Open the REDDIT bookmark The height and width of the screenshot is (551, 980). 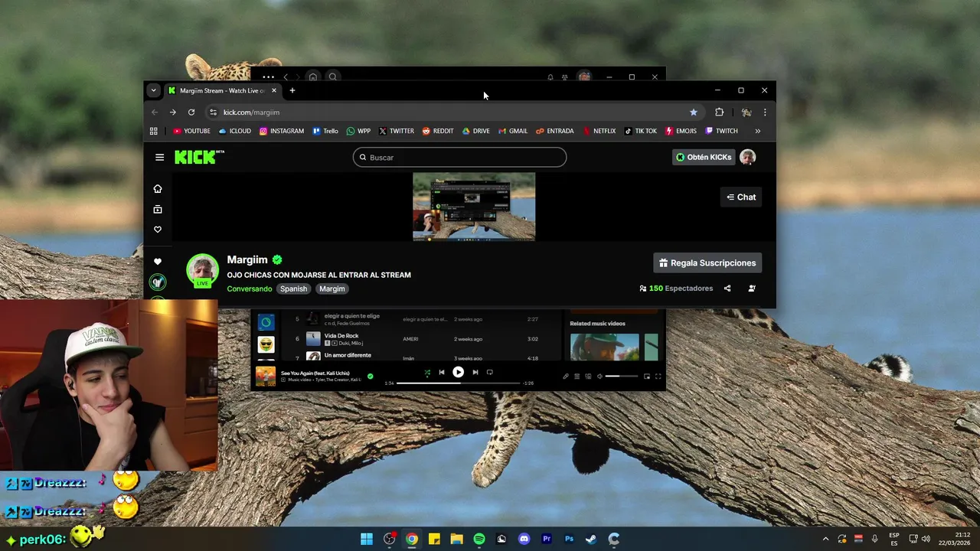(438, 131)
